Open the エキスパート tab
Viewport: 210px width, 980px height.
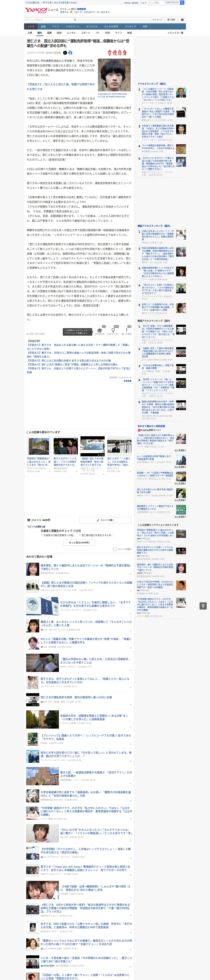click(x=72, y=26)
